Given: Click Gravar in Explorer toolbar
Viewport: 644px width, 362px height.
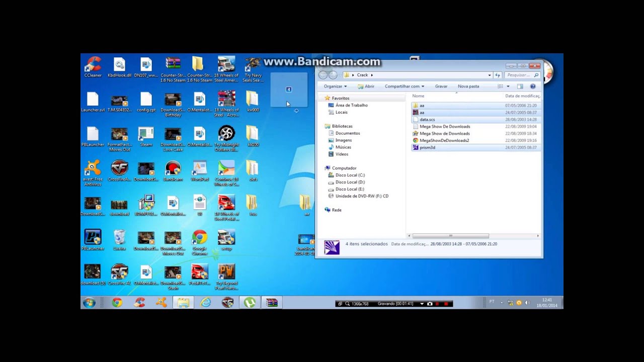Looking at the screenshot, I should pyautogui.click(x=441, y=86).
